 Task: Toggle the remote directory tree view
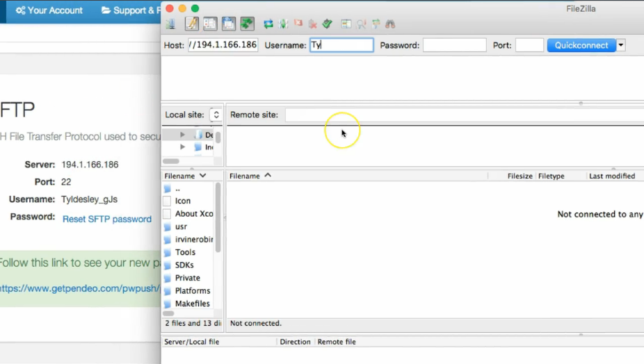pos(229,24)
